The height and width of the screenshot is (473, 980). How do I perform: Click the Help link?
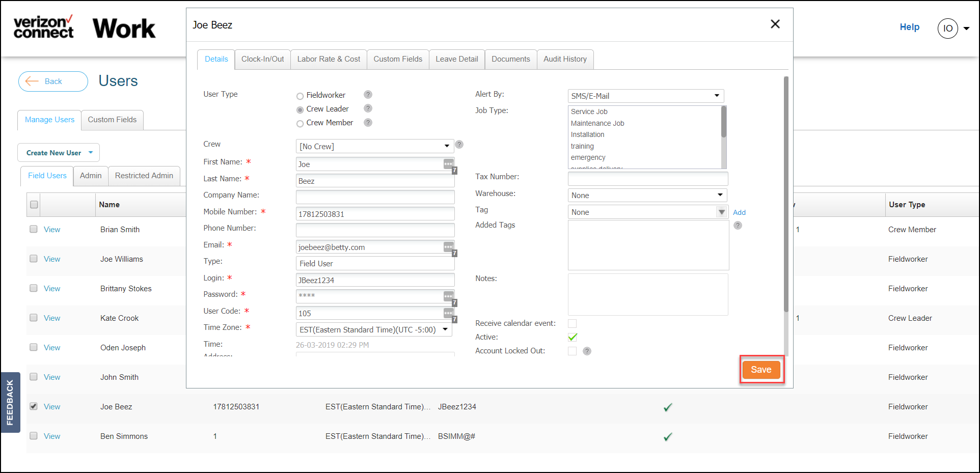point(909,27)
